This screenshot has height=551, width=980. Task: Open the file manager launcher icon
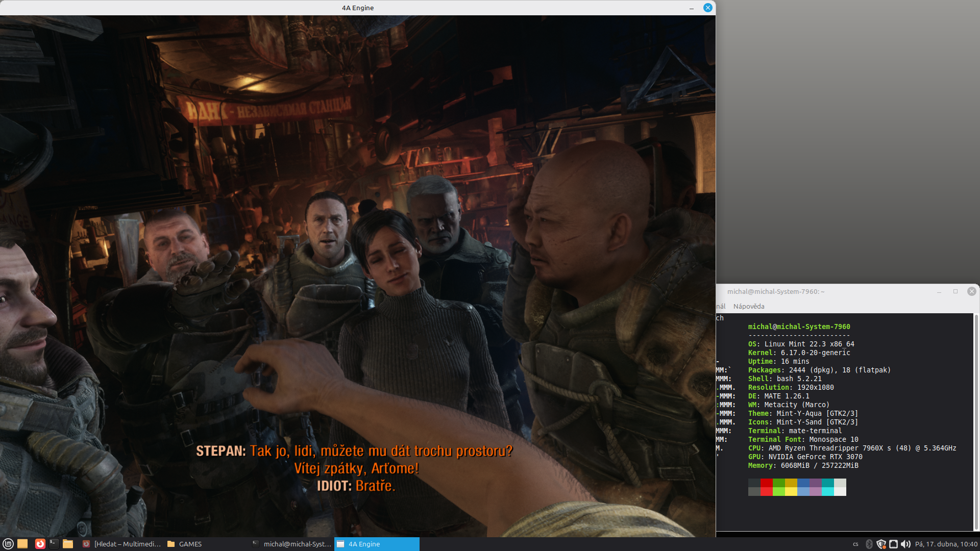[68, 544]
